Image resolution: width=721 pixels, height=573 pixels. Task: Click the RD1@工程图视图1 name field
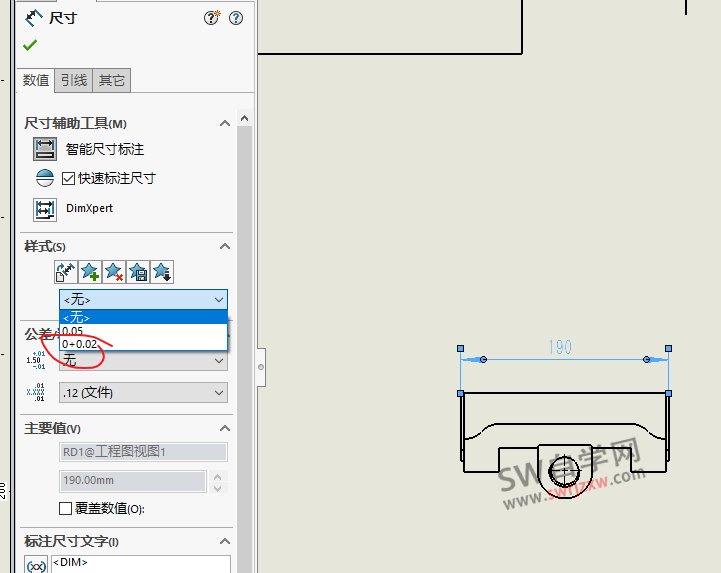[143, 452]
